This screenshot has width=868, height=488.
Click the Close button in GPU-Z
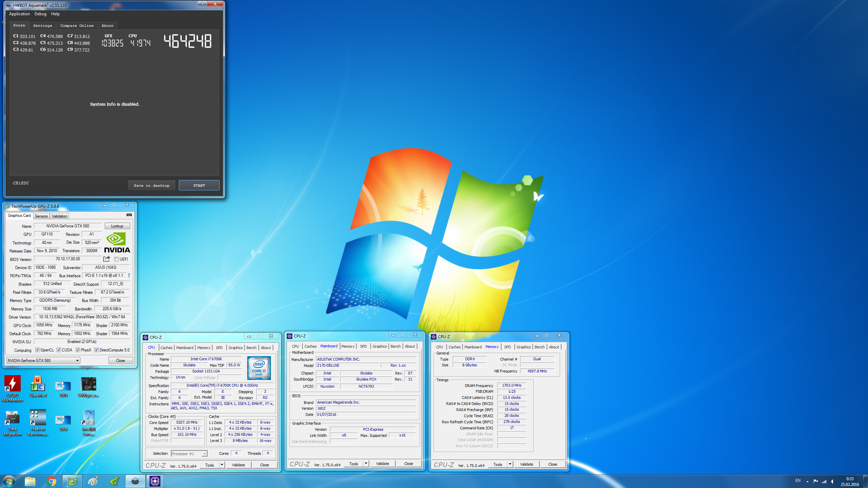click(x=120, y=361)
